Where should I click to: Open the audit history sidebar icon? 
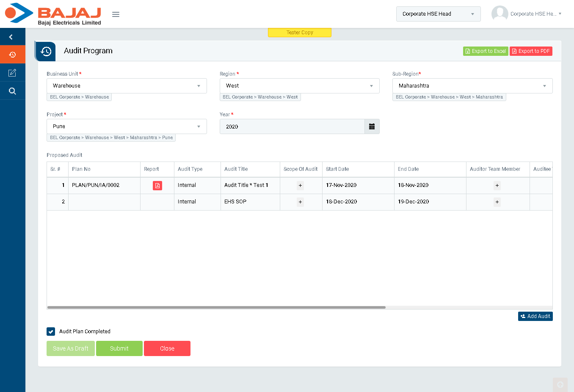coord(12,55)
